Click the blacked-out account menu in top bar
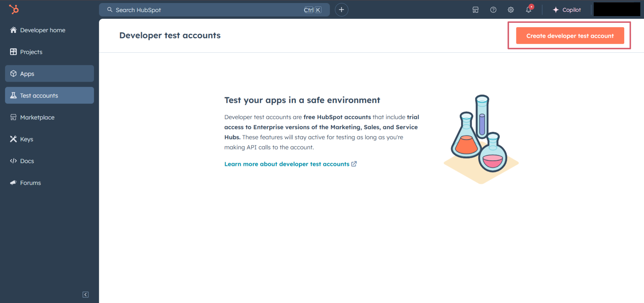Viewport: 644px width, 303px height. (x=617, y=9)
